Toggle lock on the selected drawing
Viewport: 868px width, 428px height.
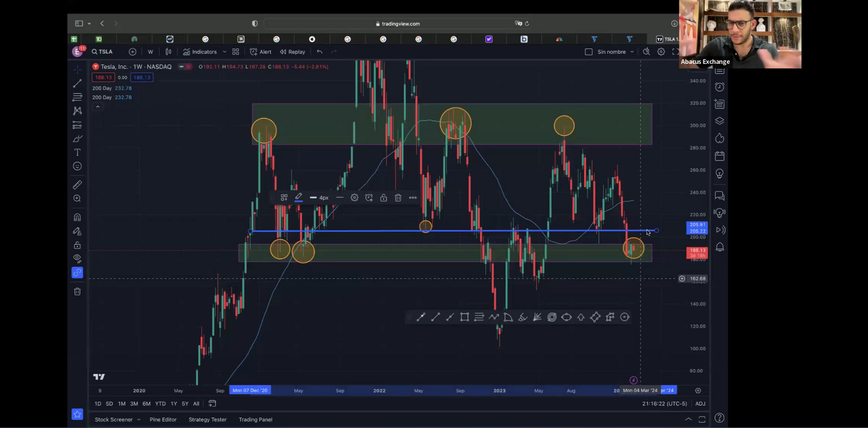[383, 198]
